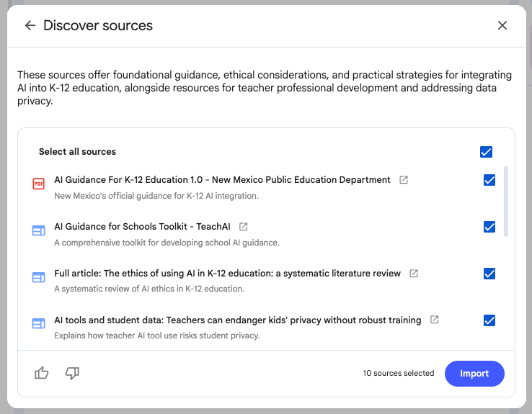Click the PDF icon for New Mexico guidance

tap(38, 184)
